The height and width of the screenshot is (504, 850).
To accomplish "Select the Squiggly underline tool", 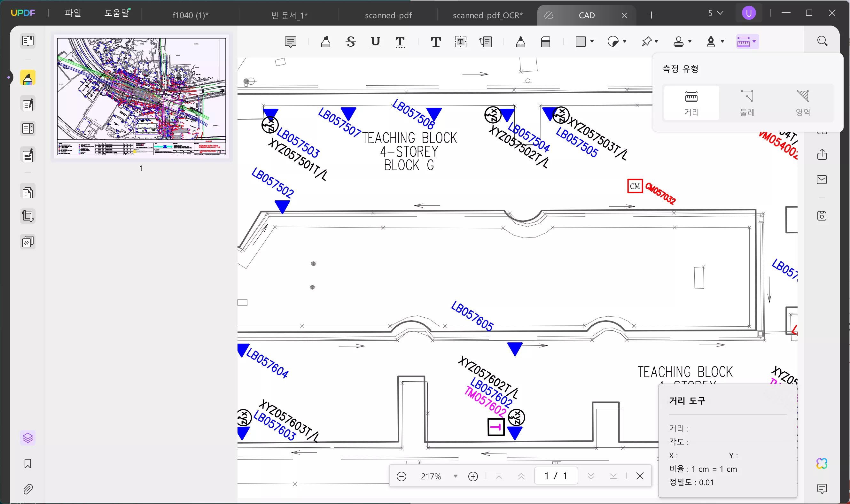I will 400,42.
